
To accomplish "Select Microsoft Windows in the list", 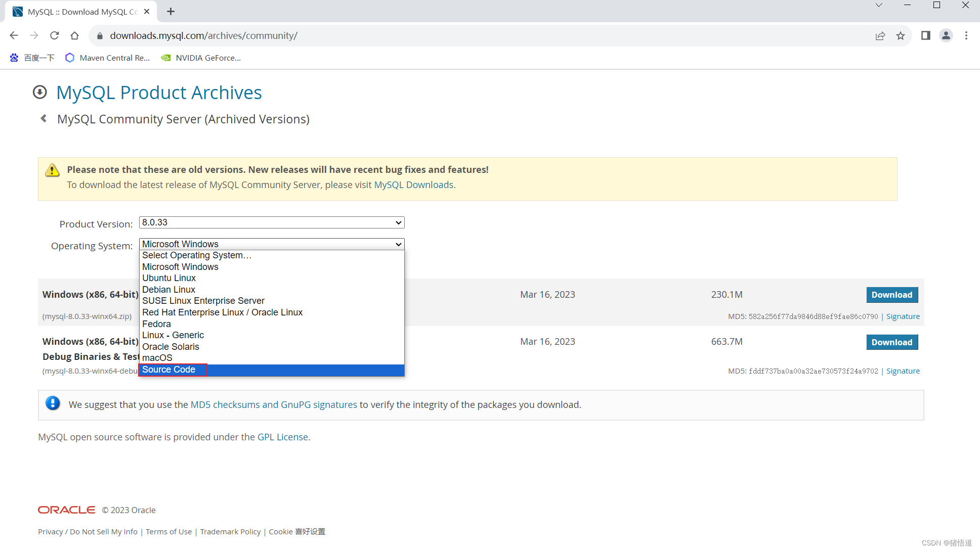I will coord(272,267).
